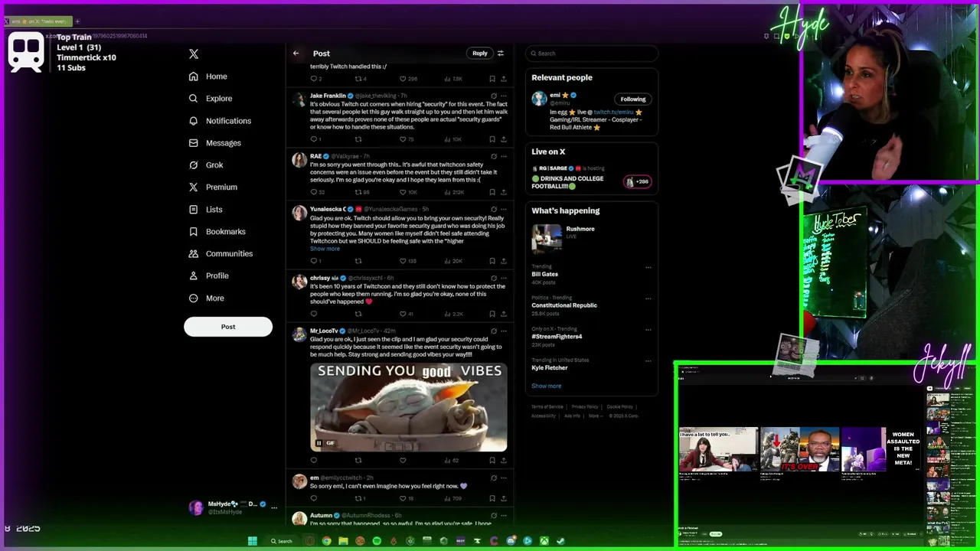Open Premium in the sidebar
The image size is (980, 551).
tap(213, 187)
